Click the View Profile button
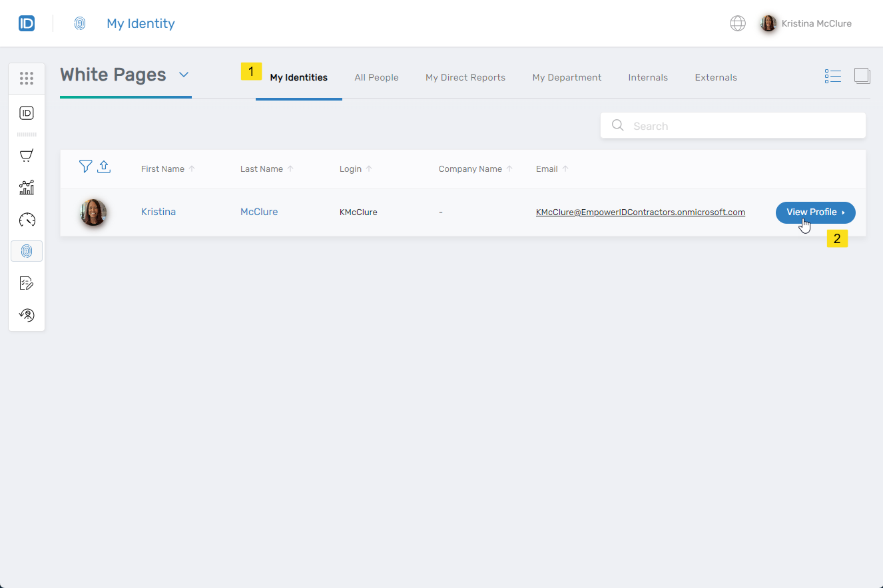Image resolution: width=883 pixels, height=588 pixels. pyautogui.click(x=815, y=212)
